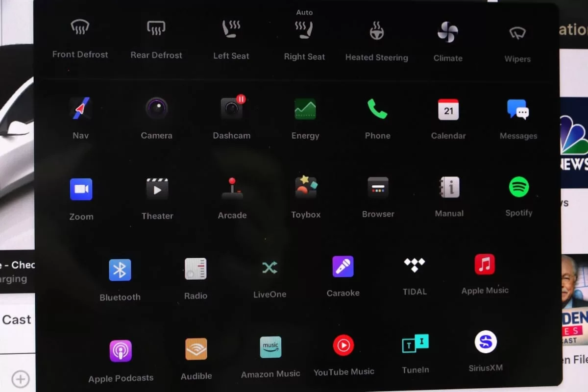588x392 pixels.
Task: Open Bluetooth settings
Action: (x=120, y=270)
